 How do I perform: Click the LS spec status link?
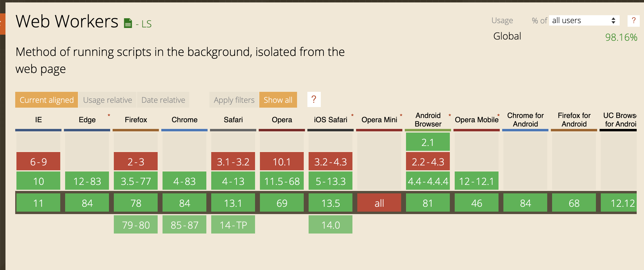click(146, 24)
